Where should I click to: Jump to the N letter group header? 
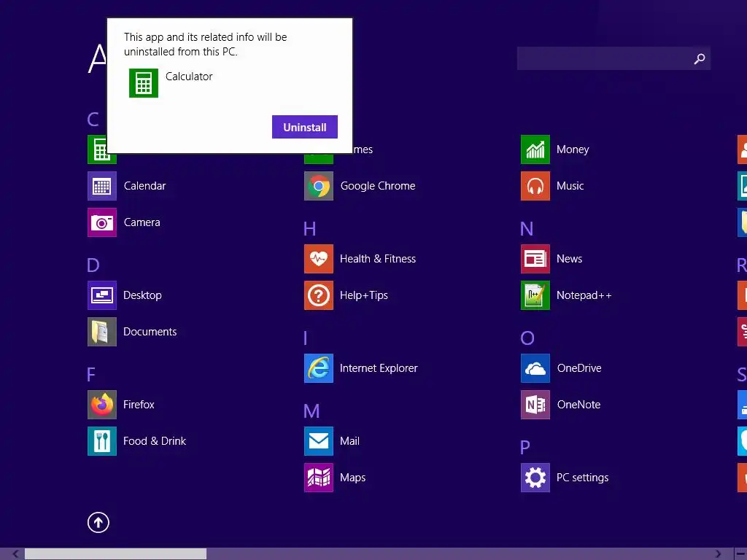[527, 228]
